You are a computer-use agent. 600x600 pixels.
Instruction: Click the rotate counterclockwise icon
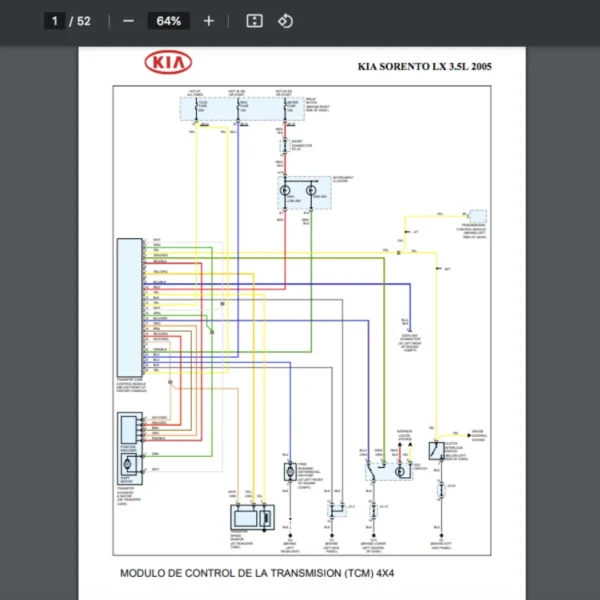(285, 21)
